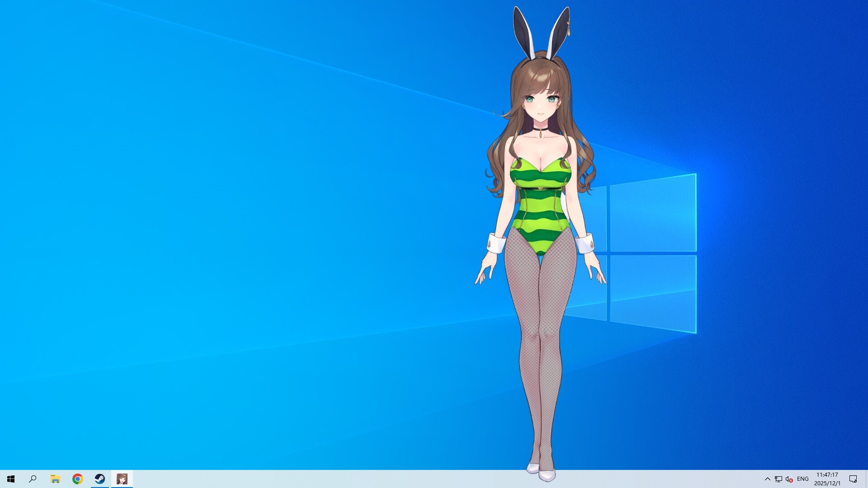Launch File Explorer from the taskbar
The width and height of the screenshot is (868, 488).
pos(55,479)
